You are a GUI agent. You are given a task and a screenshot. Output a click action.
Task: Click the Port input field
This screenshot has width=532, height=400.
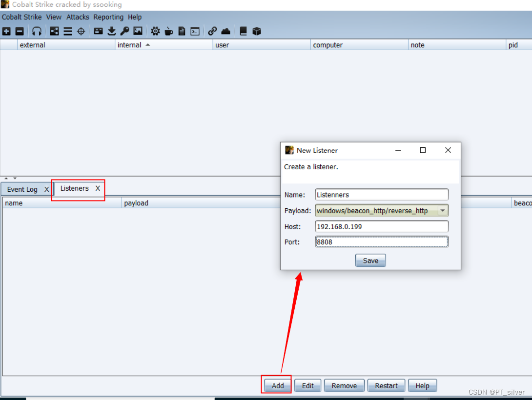[382, 241]
